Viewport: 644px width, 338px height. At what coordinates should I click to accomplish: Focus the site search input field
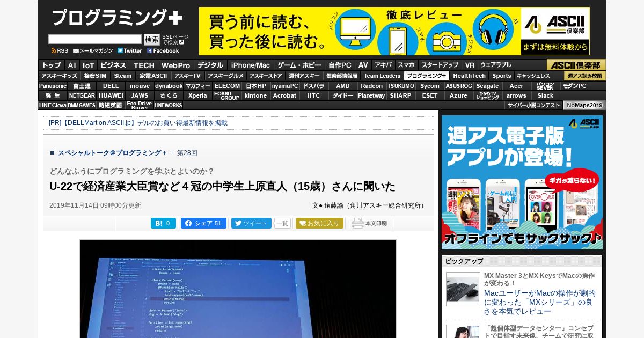[x=95, y=39]
